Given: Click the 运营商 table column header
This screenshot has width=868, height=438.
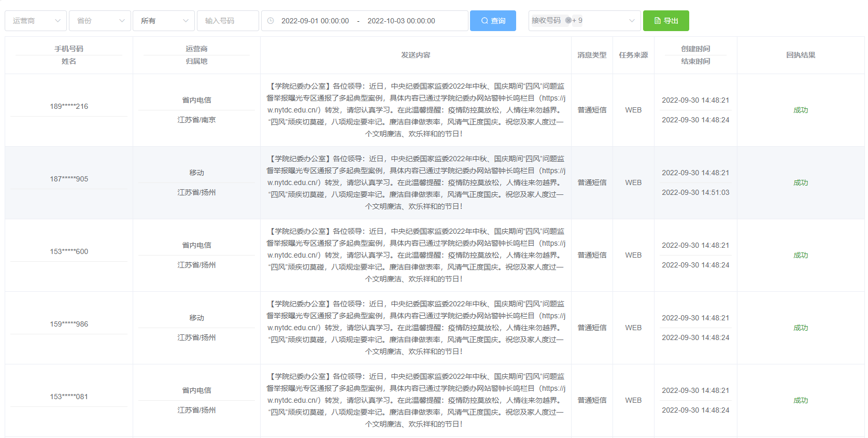Looking at the screenshot, I should 196,49.
